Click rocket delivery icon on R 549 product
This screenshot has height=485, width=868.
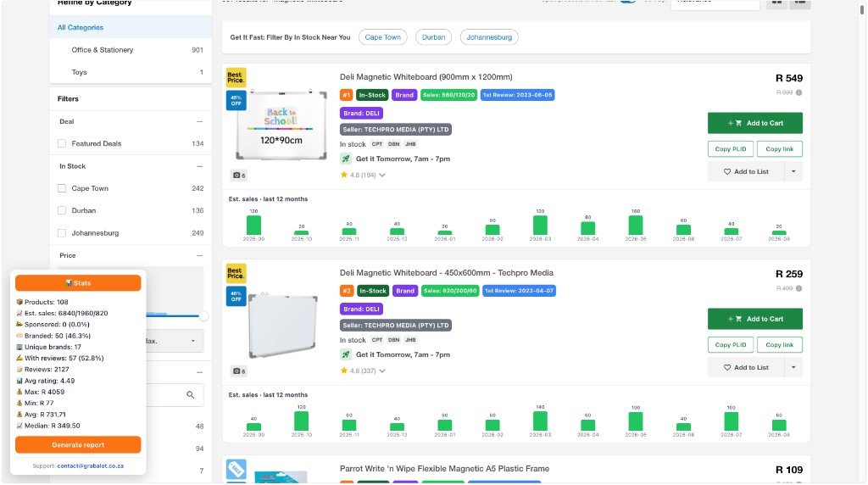(346, 159)
